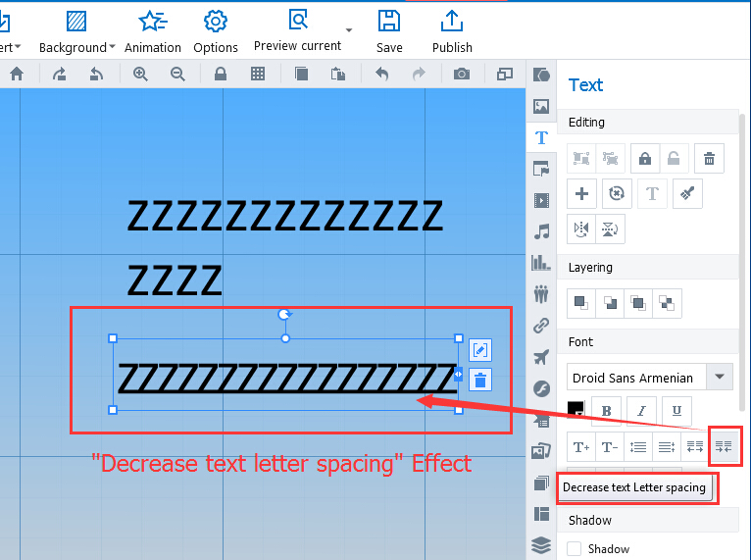751x560 pixels.
Task: Group selected objects in Editing
Action: point(581,158)
